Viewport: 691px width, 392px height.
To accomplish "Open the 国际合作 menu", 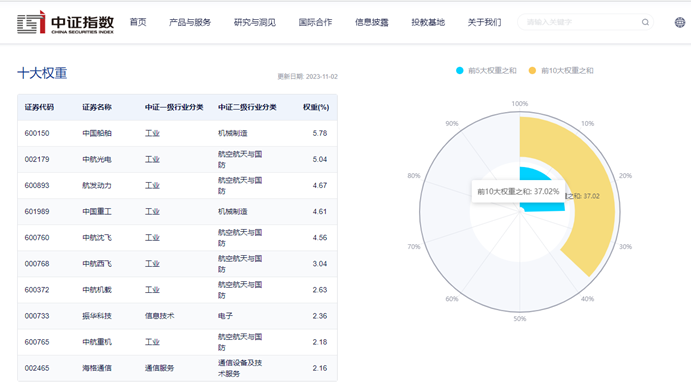I will pyautogui.click(x=315, y=22).
